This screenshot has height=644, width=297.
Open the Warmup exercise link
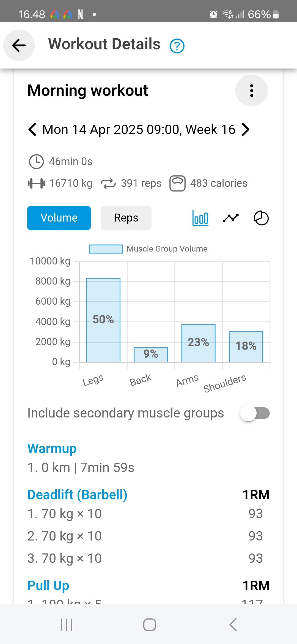52,449
